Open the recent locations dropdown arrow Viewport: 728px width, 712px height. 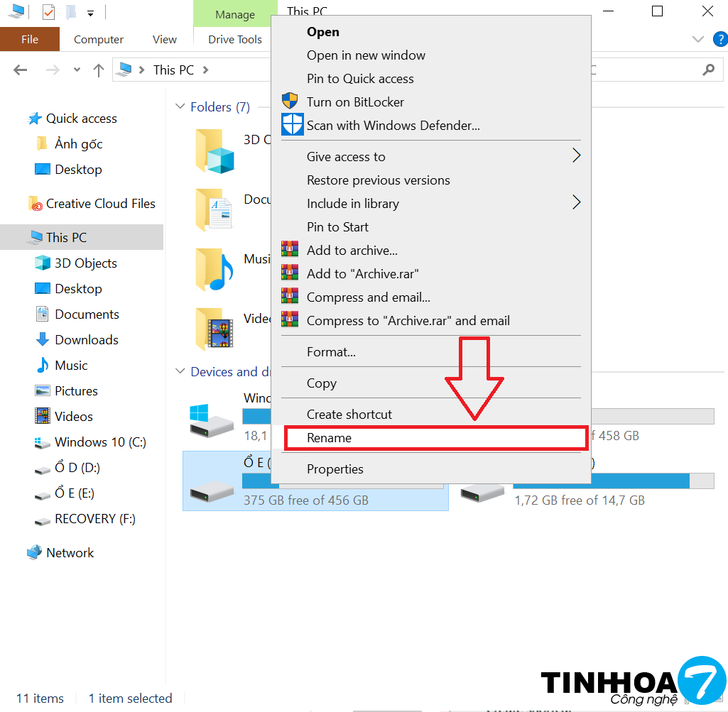(x=77, y=70)
